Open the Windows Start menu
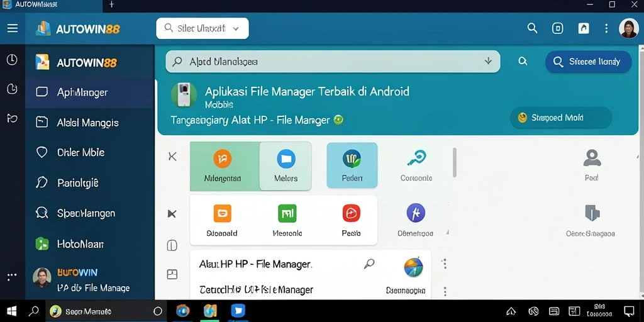This screenshot has width=644, height=322. 11,311
